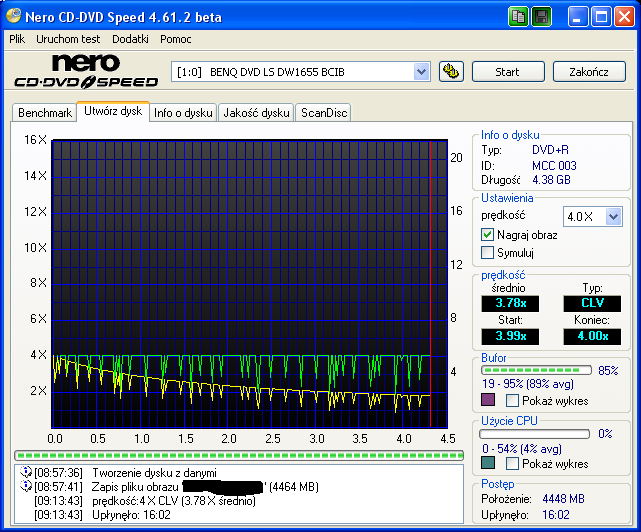
Task: Click the 4.38 GB length value
Action: tap(551, 180)
